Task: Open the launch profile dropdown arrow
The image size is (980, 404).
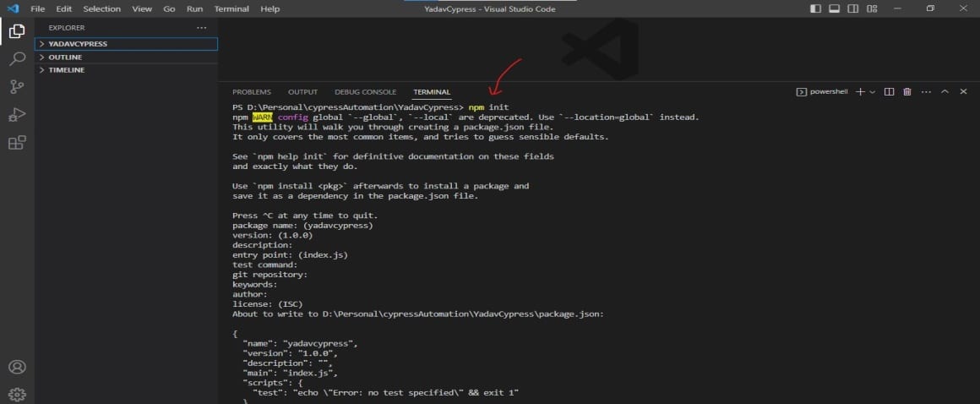Action: (x=873, y=92)
